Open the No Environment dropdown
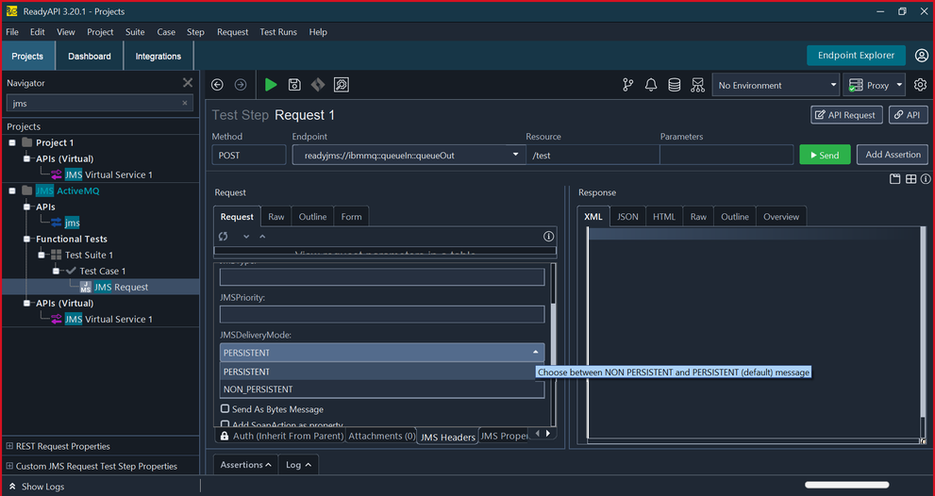This screenshot has height=496, width=935. (x=776, y=85)
